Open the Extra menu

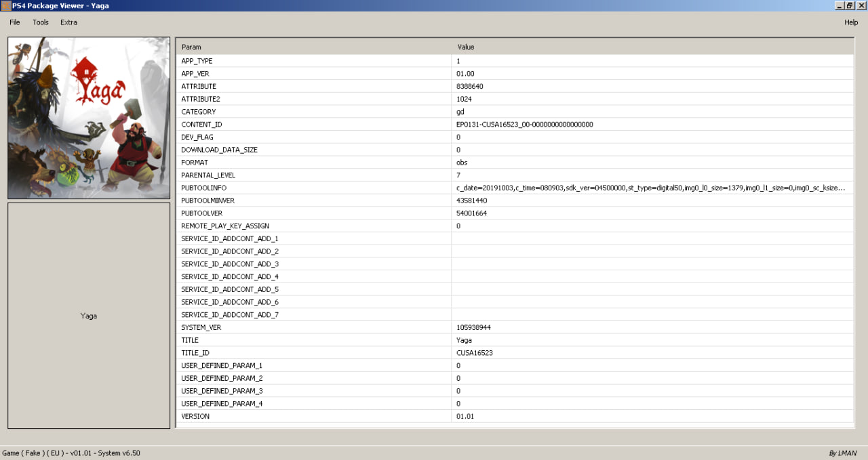68,22
